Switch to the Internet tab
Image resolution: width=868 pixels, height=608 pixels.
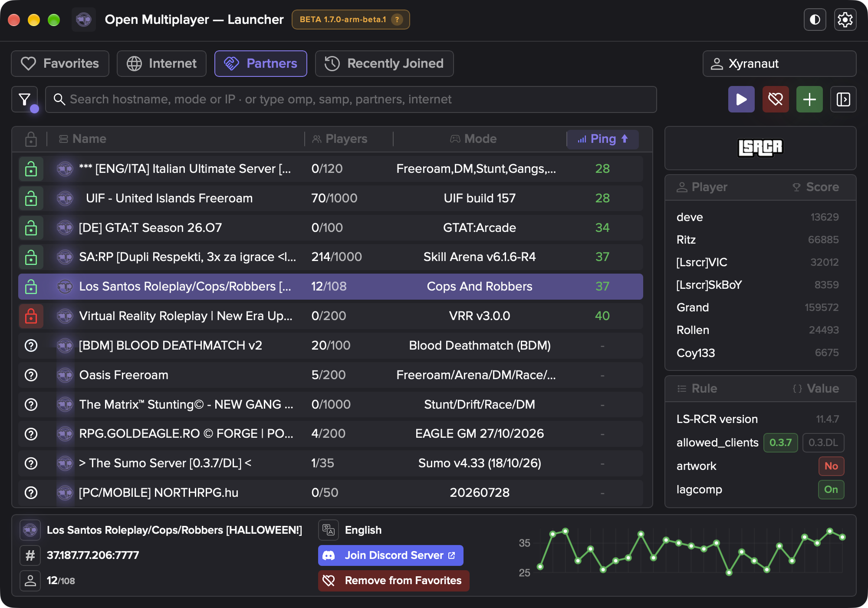tap(161, 63)
